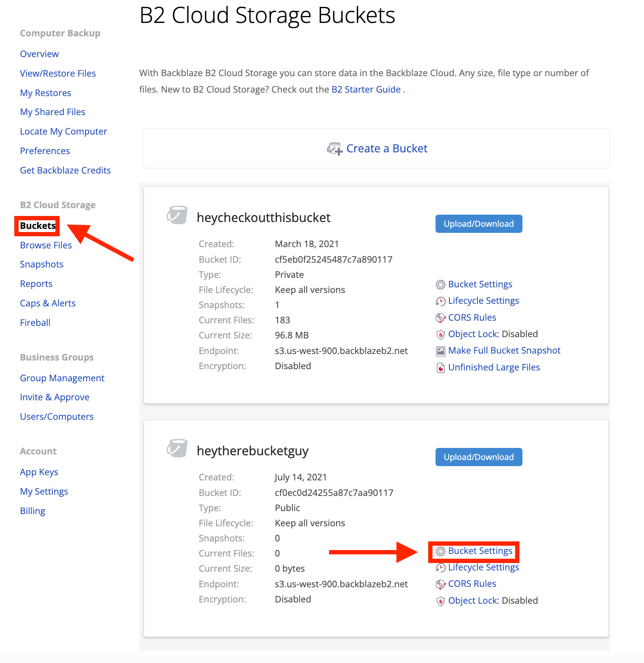Open Preferences in the sidebar
The image size is (644, 663).
click(x=45, y=151)
